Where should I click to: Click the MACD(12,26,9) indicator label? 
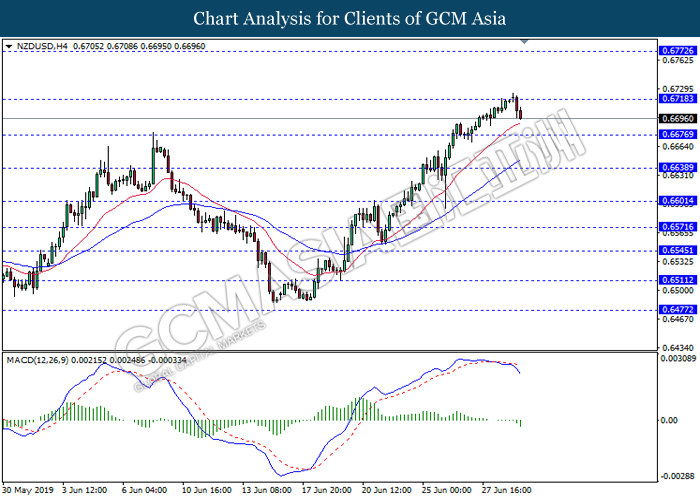pos(38,360)
